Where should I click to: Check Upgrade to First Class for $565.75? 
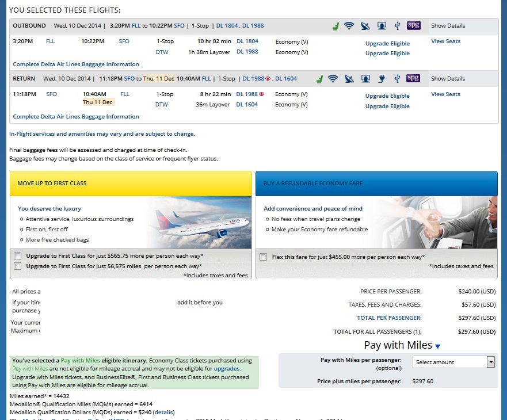(x=17, y=256)
